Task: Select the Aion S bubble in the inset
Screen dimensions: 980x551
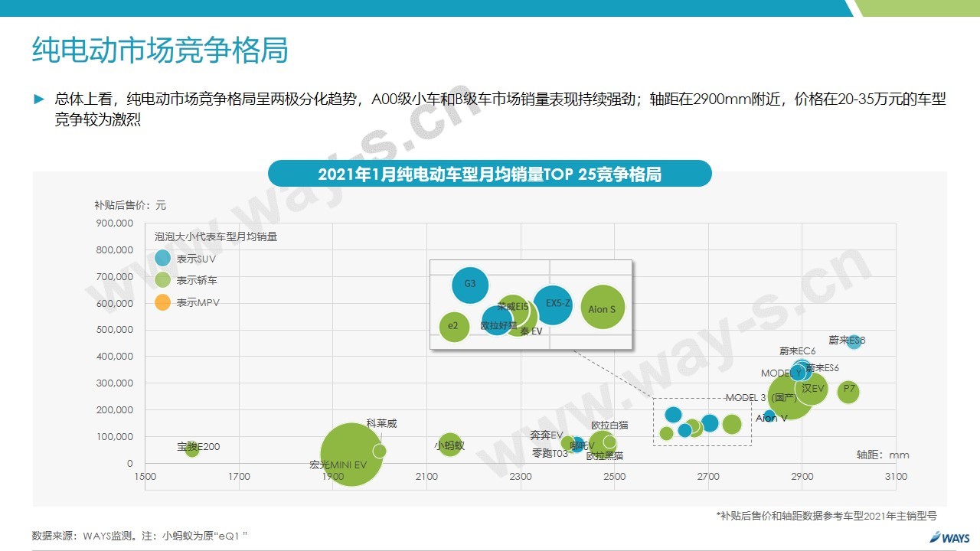Action: click(x=603, y=308)
